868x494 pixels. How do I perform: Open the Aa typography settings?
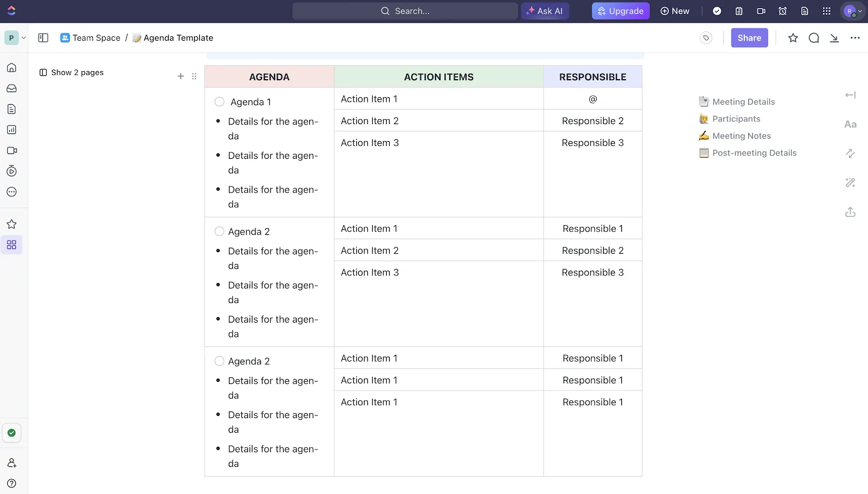[x=850, y=124]
